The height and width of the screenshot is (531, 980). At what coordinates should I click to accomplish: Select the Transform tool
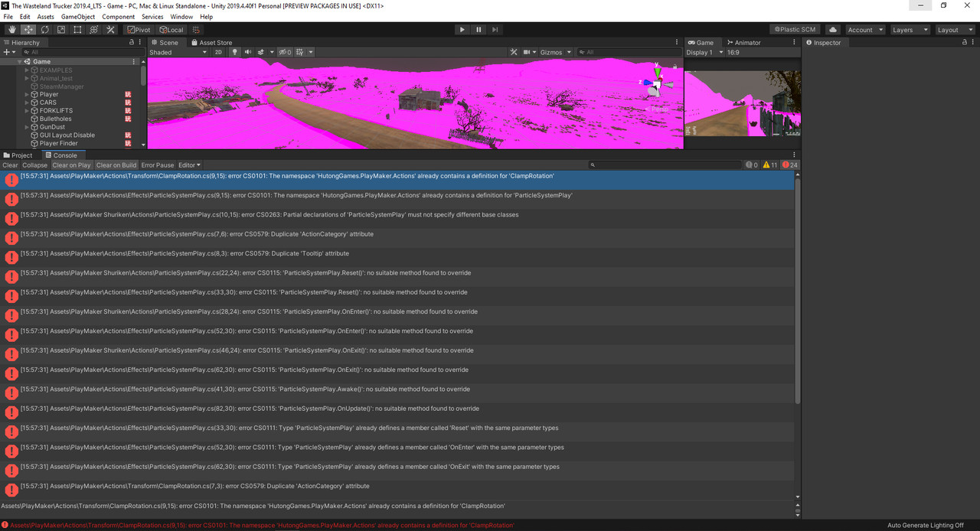[94, 30]
